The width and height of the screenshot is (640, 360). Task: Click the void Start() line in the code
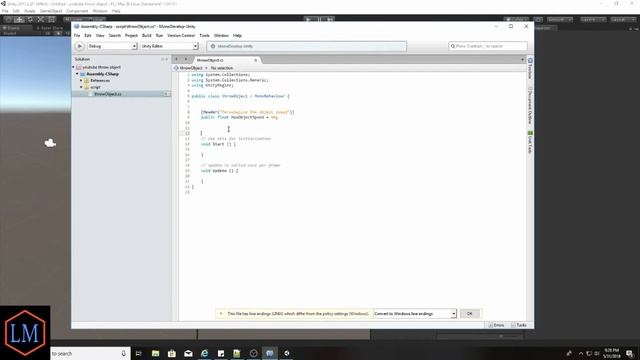pos(218,144)
